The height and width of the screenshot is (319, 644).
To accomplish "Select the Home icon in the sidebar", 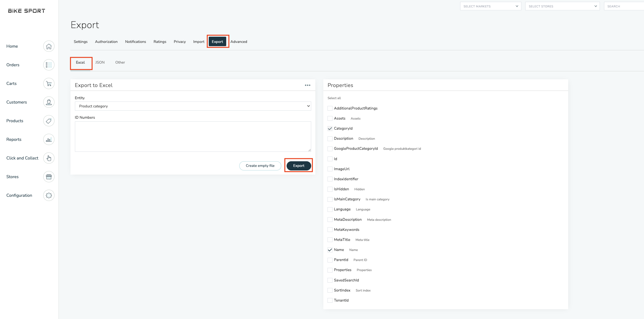I will [49, 46].
